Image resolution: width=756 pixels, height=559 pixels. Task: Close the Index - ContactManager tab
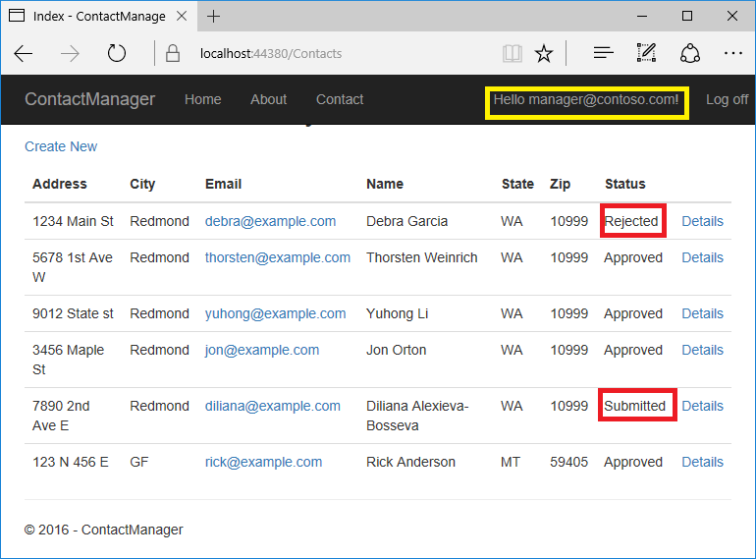pos(181,16)
